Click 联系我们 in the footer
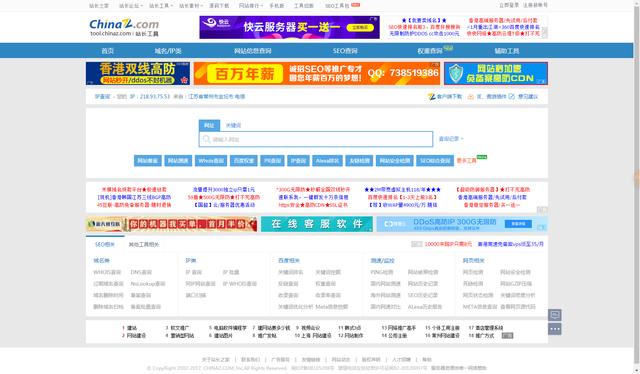The width and height of the screenshot is (640, 374). coord(250,360)
